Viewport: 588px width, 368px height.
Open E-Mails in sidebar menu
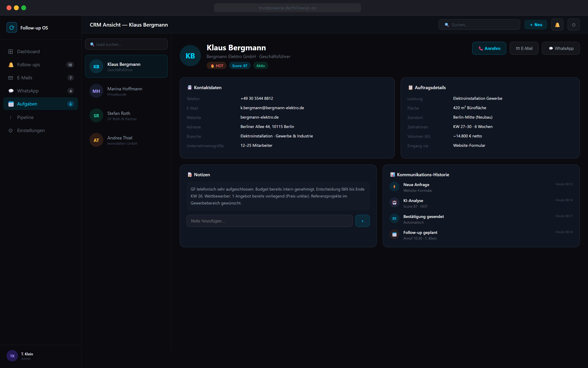(x=41, y=78)
